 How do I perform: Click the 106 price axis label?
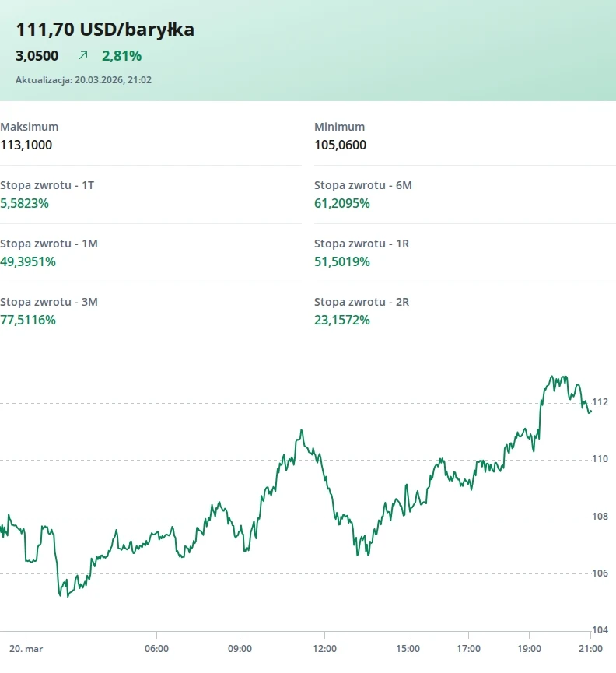600,573
